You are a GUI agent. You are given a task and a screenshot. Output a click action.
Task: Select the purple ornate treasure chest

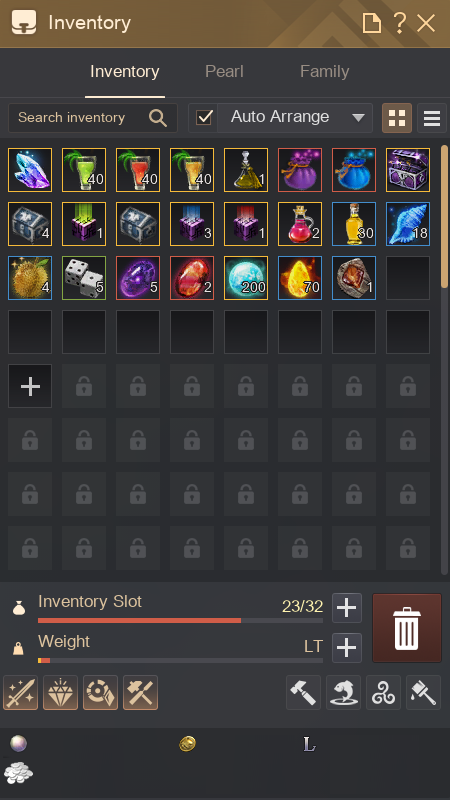pyautogui.click(x=408, y=170)
